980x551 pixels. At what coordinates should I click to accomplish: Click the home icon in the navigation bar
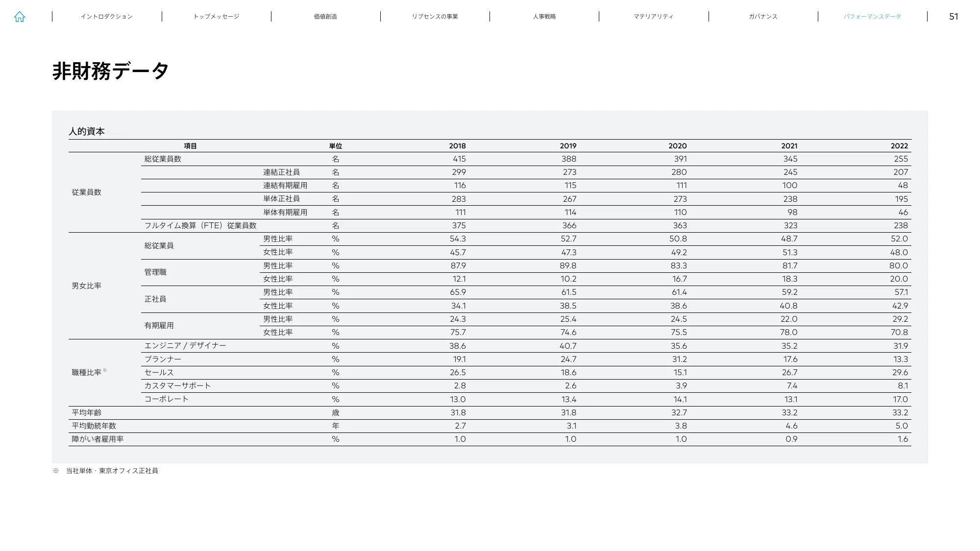pyautogui.click(x=20, y=16)
